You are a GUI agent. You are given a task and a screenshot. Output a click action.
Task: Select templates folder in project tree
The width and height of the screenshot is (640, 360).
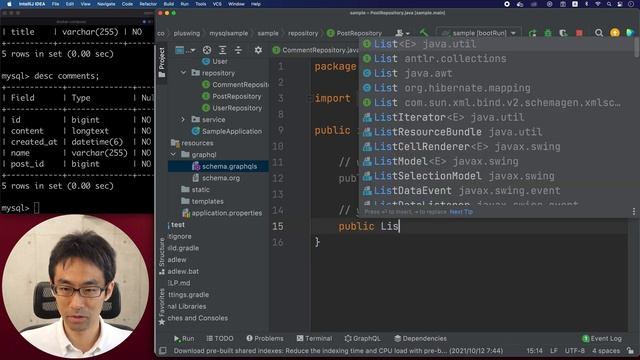click(202, 201)
